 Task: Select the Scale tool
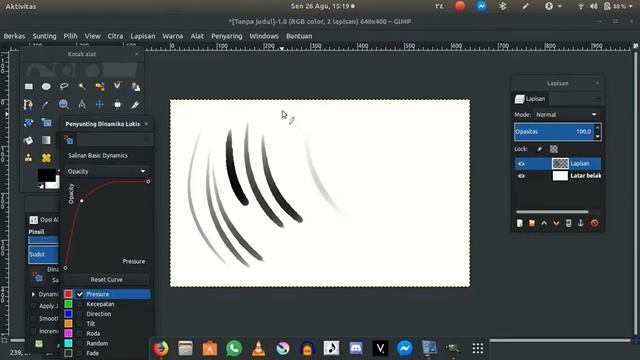point(46,122)
